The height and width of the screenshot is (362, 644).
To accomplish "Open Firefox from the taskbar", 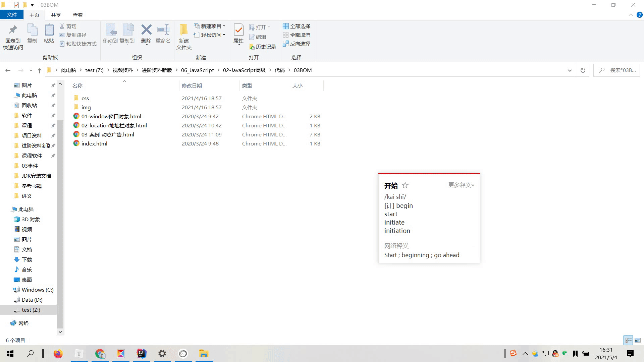I will (x=58, y=354).
